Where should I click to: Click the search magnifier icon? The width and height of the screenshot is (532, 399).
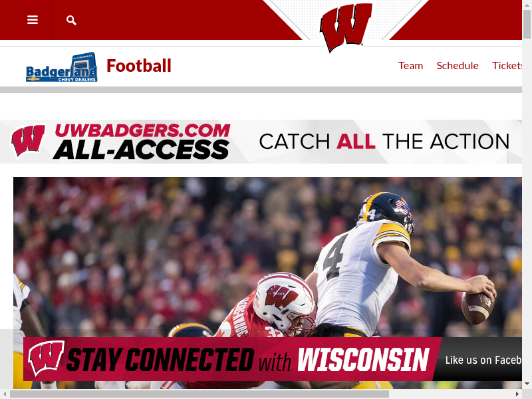[x=71, y=21]
